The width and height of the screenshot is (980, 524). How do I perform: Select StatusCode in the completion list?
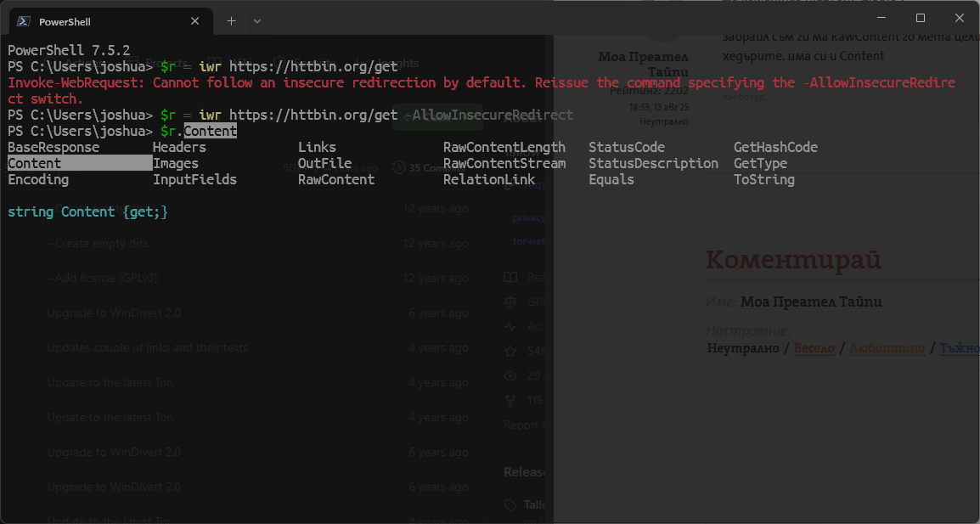(627, 148)
